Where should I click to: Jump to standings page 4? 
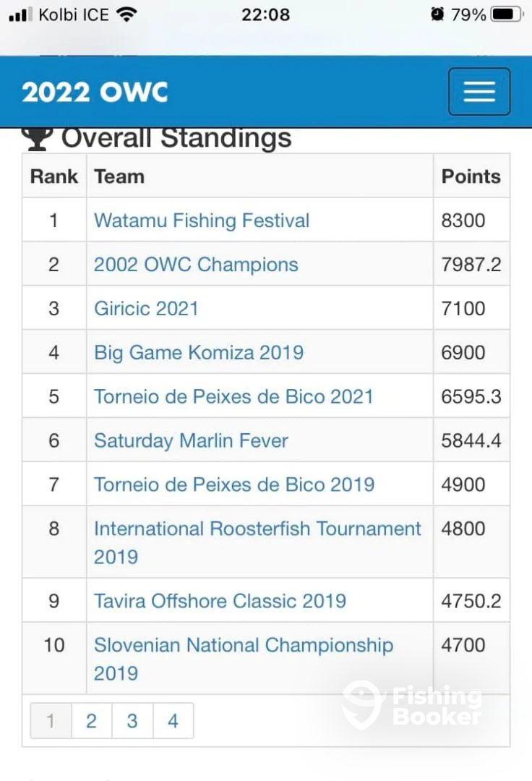coord(173,721)
